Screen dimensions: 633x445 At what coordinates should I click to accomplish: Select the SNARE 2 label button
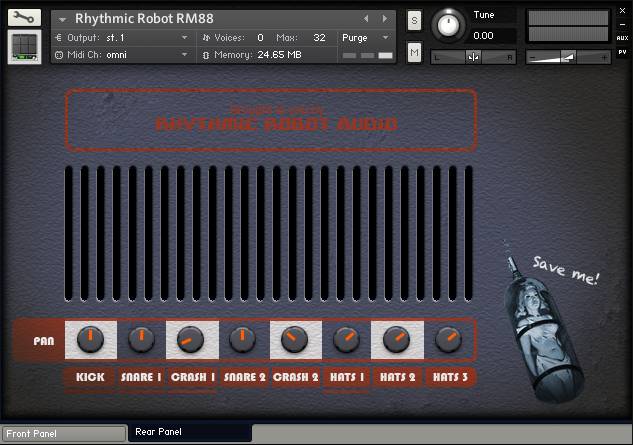pos(245,377)
